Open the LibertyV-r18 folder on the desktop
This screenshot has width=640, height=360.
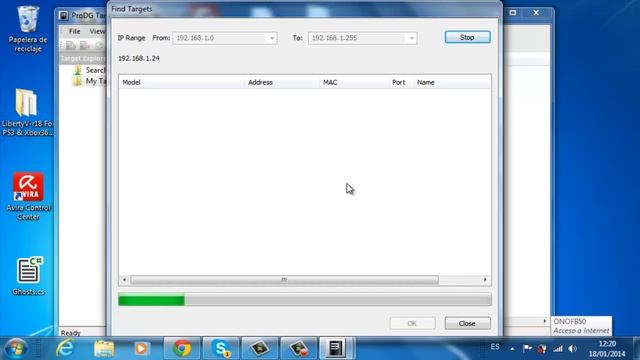click(x=27, y=112)
